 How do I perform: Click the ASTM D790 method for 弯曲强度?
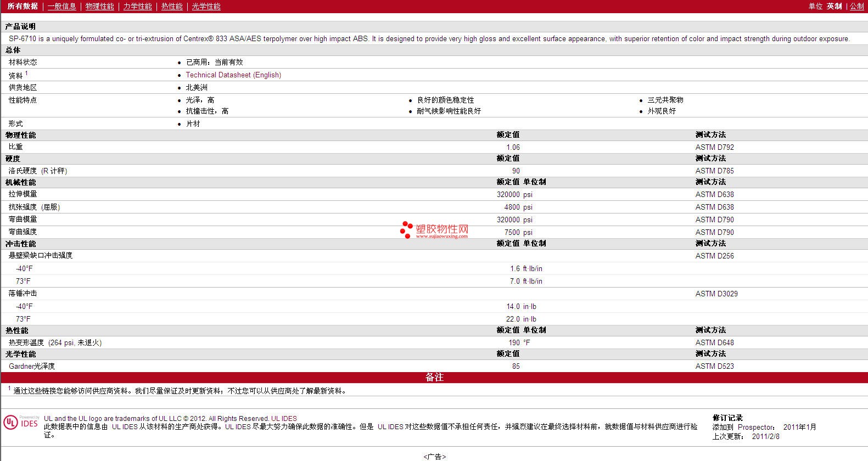(714, 233)
